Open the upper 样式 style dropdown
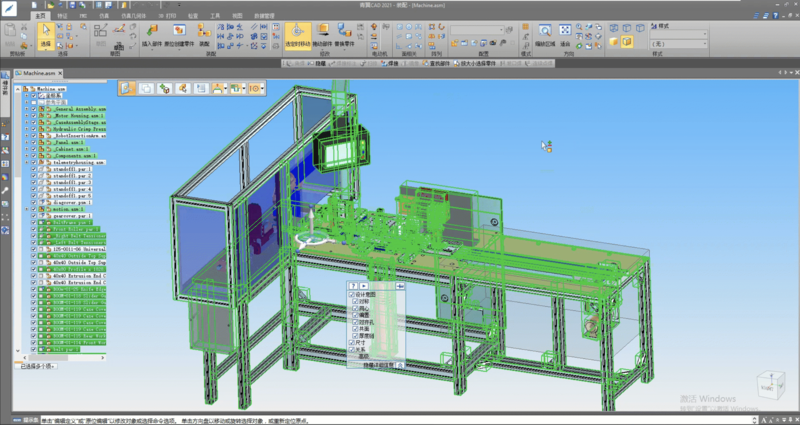Screen dimensions: 800x425 pyautogui.click(x=679, y=34)
